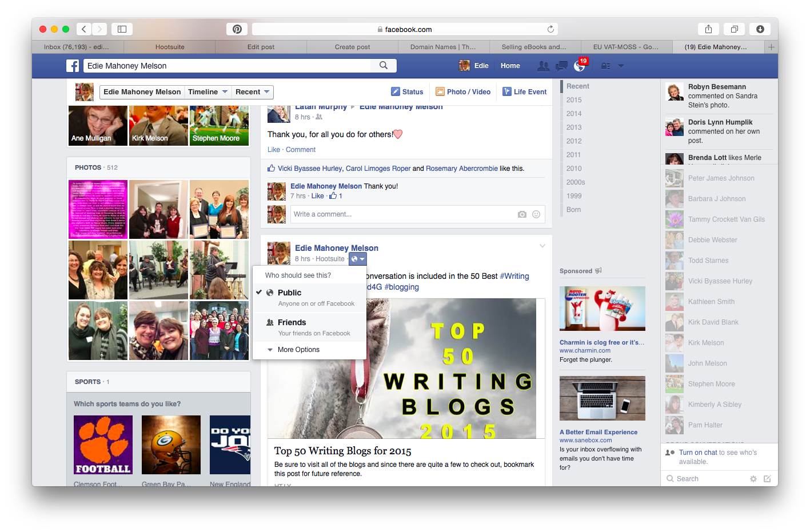Click the Photo / Video icon
810x532 pixels.
(x=440, y=91)
